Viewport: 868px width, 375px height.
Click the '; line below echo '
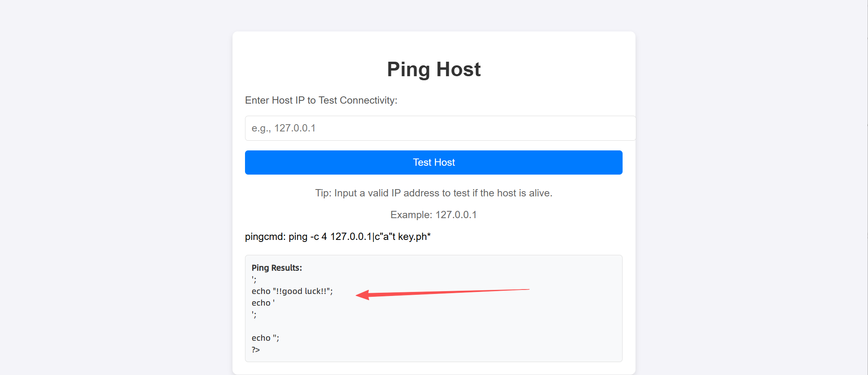click(x=254, y=314)
